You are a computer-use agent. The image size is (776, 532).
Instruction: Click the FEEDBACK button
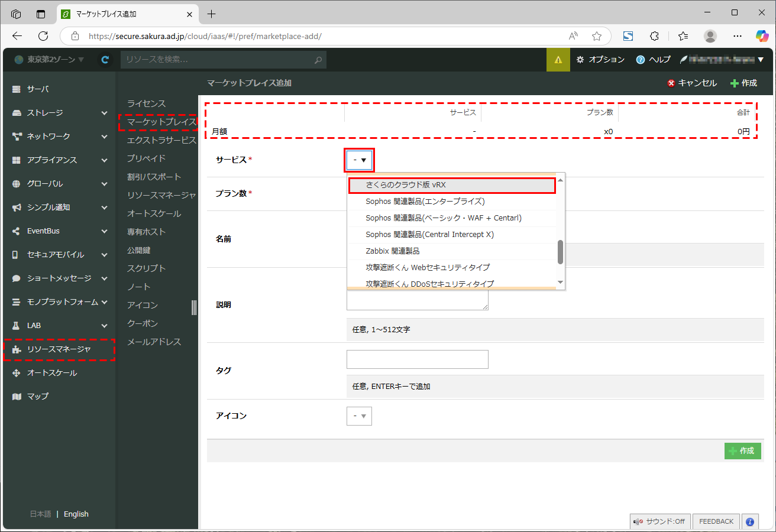(716, 521)
